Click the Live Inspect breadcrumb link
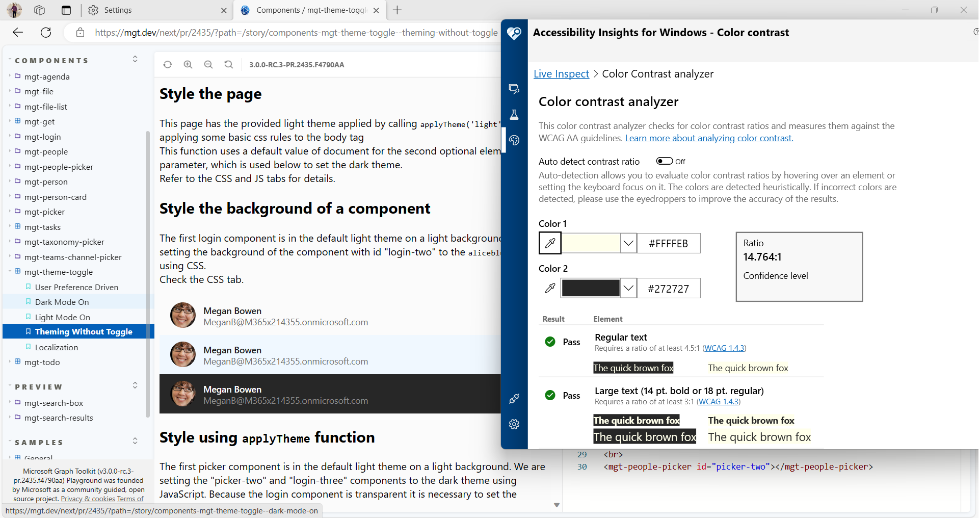The height and width of the screenshot is (518, 980). coord(561,73)
